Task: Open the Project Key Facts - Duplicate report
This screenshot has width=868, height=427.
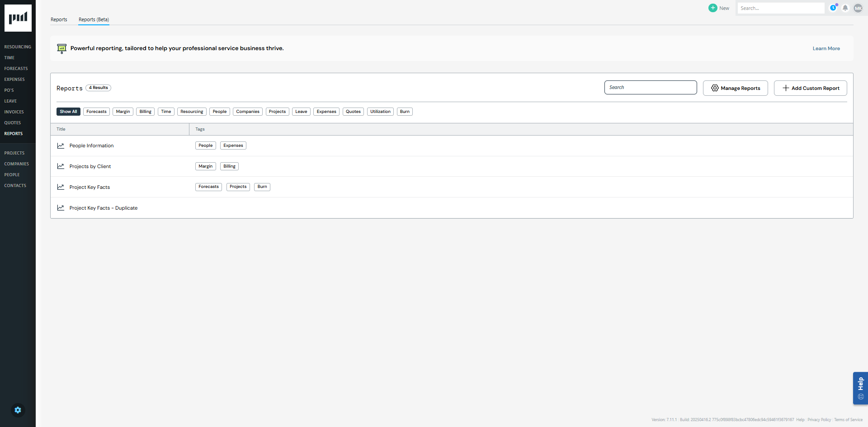Action: pos(104,208)
